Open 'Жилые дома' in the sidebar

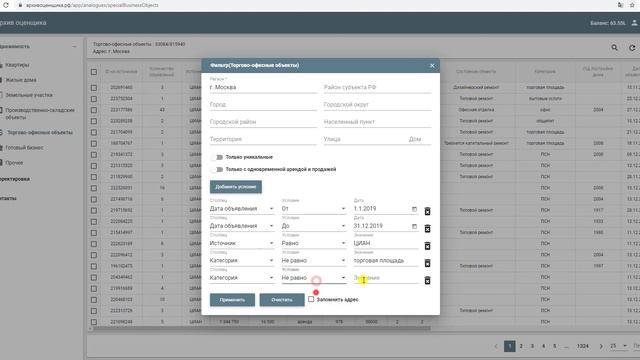click(21, 80)
